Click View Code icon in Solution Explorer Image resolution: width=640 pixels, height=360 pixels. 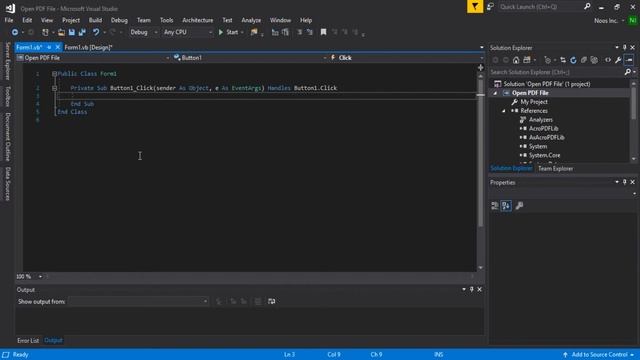click(x=608, y=60)
